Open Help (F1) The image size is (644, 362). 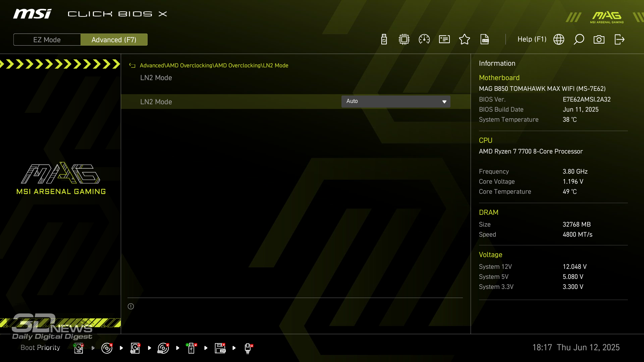point(532,39)
